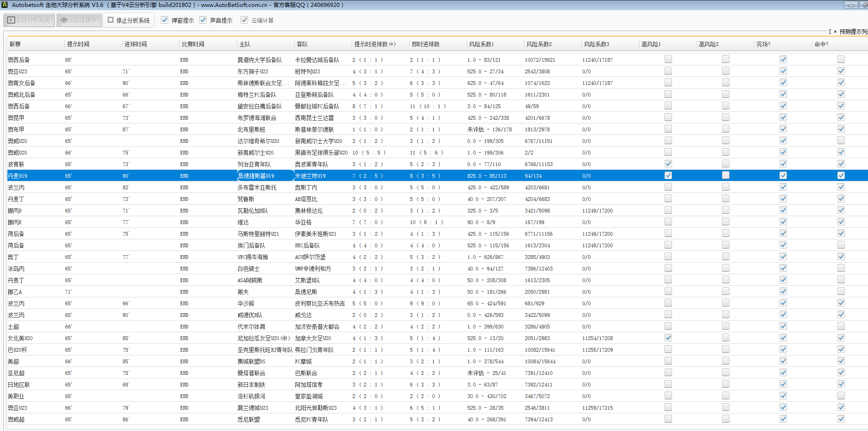Disable the 声音提示 checkbox
Screen dimensions: 868x431
203,20
